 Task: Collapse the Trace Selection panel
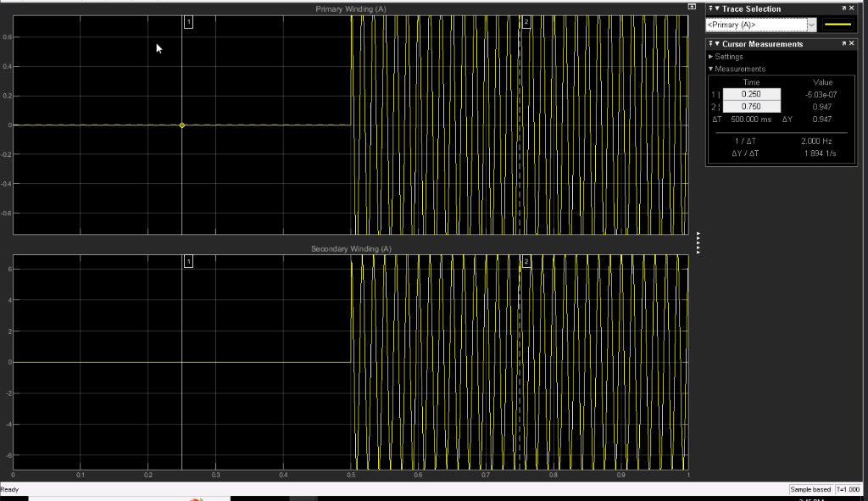[x=718, y=8]
